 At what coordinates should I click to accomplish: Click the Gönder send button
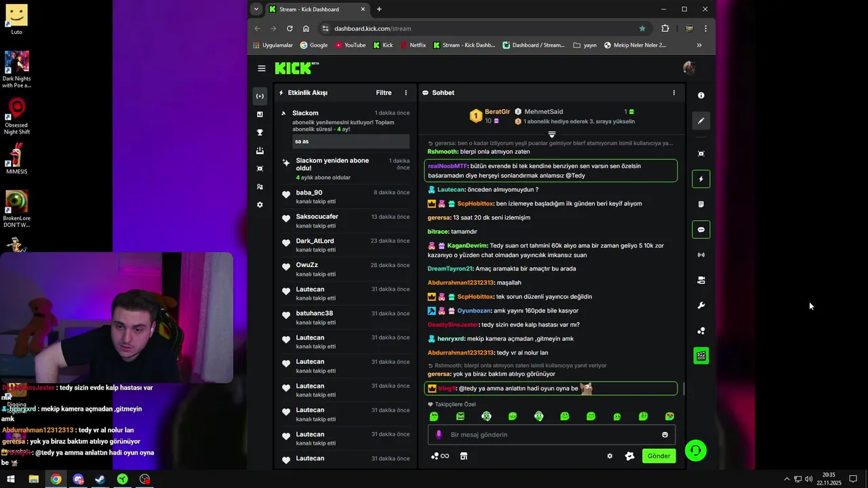pos(658,456)
